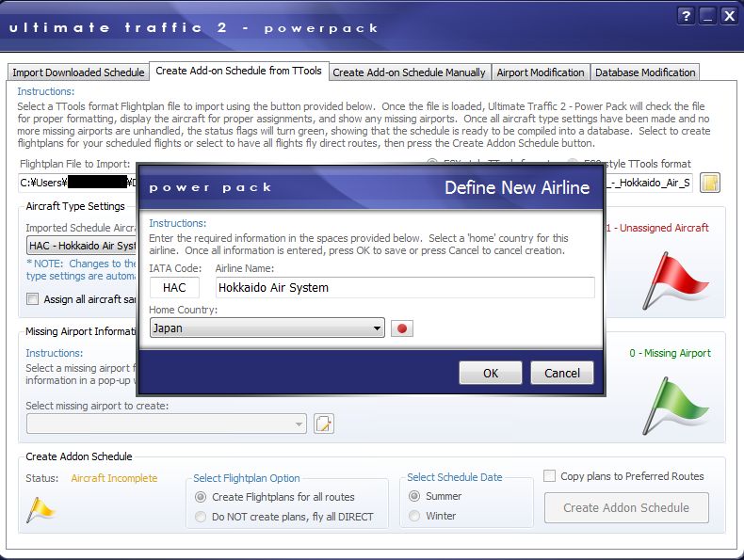Toggle the Assign all aircraft checkbox
The width and height of the screenshot is (744, 560).
[x=33, y=299]
